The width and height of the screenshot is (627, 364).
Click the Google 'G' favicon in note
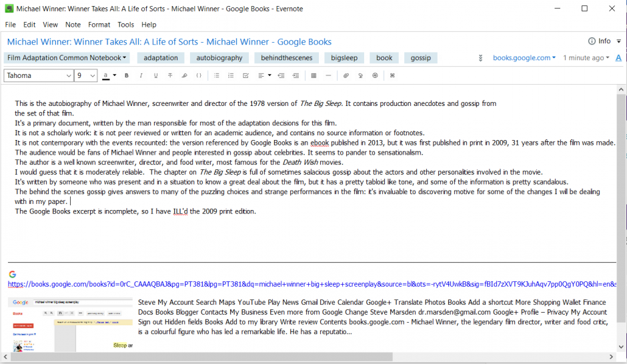[13, 274]
